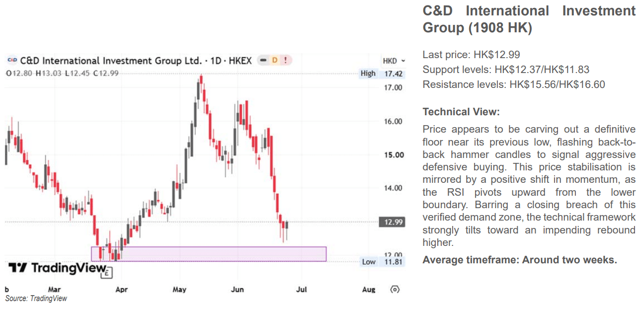Open the HKD currency dropdown

[394, 61]
